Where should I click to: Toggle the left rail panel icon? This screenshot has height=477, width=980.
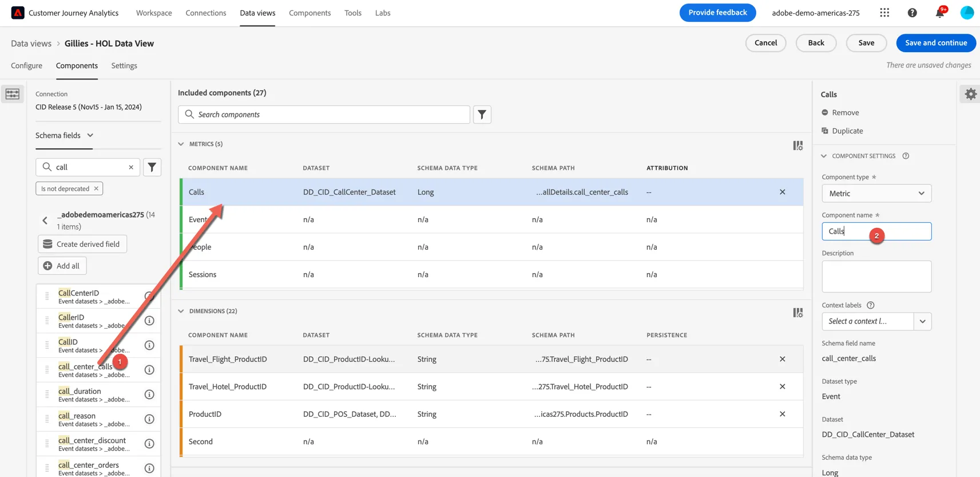click(13, 94)
